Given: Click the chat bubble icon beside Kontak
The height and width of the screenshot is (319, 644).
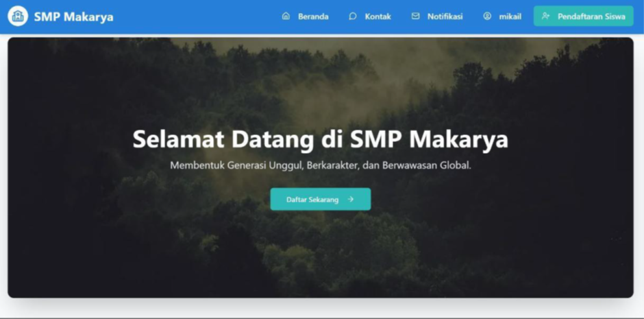Looking at the screenshot, I should click(353, 16).
